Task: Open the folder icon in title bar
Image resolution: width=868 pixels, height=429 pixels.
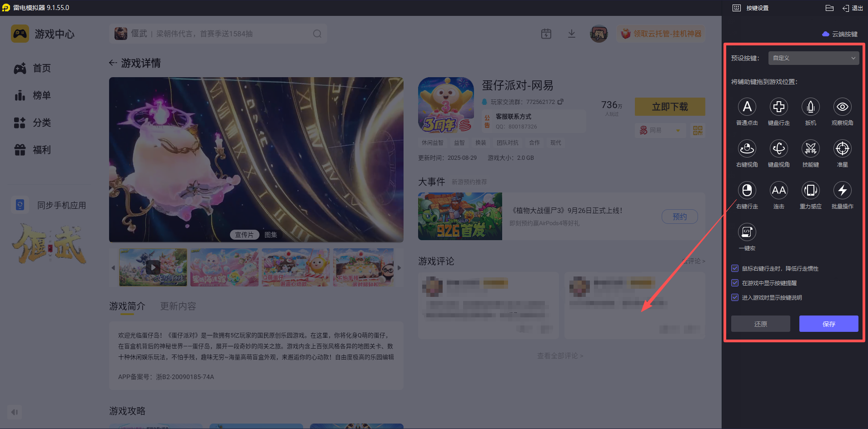Action: (x=829, y=8)
